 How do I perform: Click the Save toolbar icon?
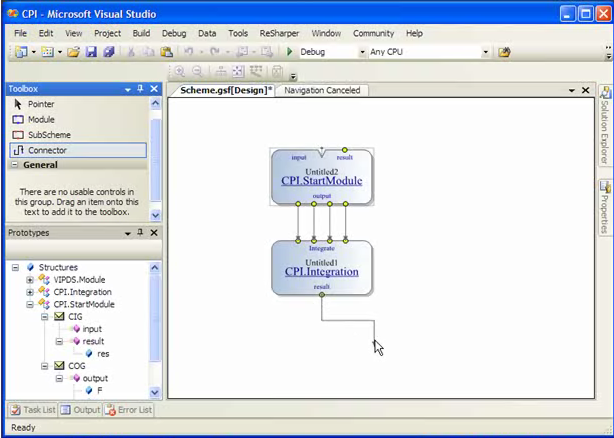[91, 52]
